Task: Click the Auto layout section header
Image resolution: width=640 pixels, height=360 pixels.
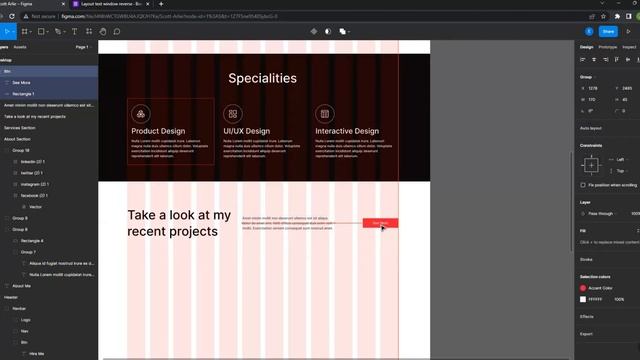Action: [591, 128]
